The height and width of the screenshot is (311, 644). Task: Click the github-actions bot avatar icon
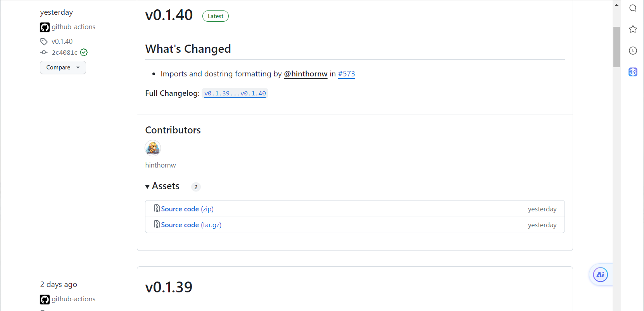point(45,27)
